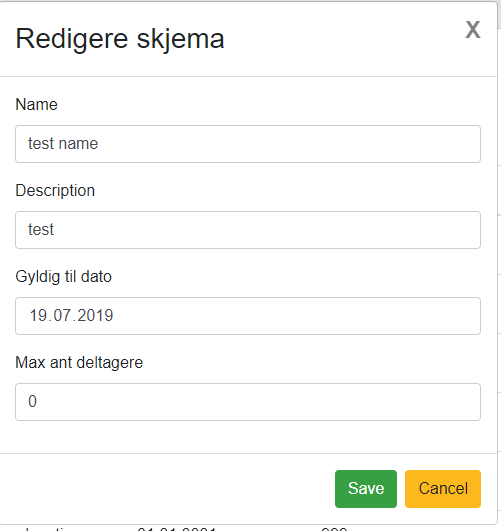Viewport: 501px width, 531px height.
Task: Focus the Max ant deltagere number field
Action: coord(248,402)
